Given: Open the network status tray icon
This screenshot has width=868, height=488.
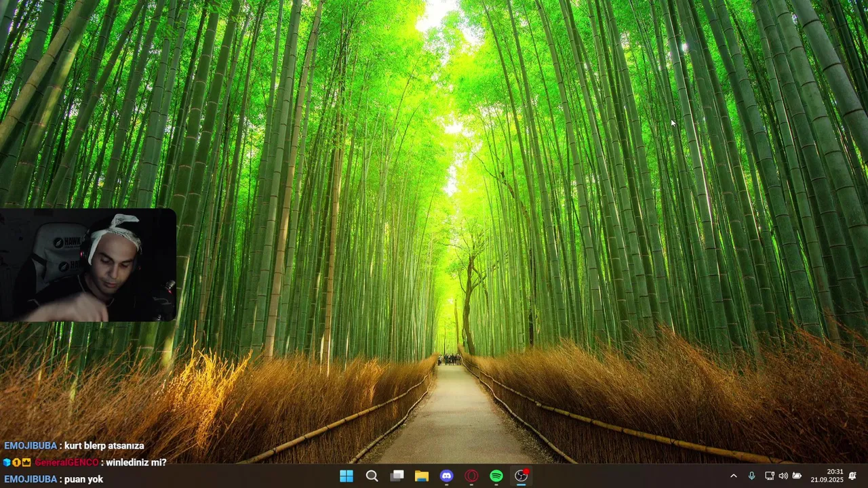Looking at the screenshot, I should 769,476.
